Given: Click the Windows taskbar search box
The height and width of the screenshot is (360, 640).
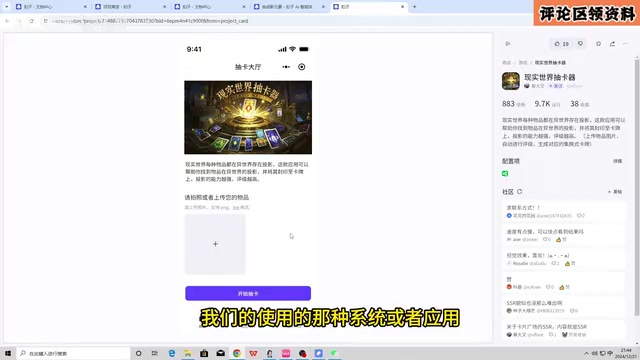Looking at the screenshot, I should click(x=73, y=353).
